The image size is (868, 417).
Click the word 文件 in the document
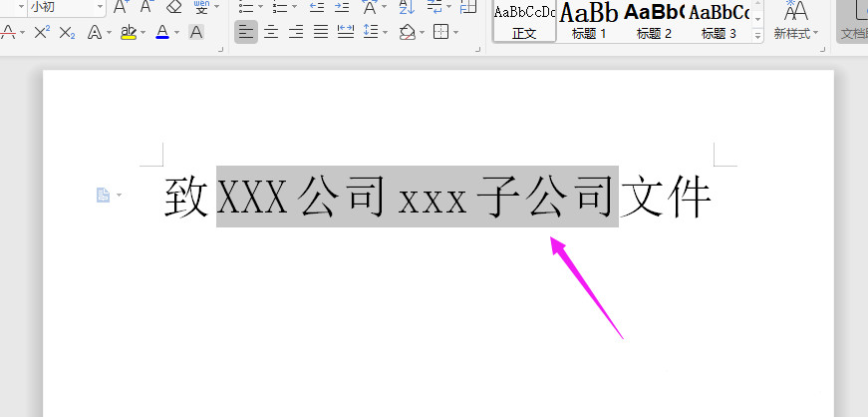[x=666, y=197]
